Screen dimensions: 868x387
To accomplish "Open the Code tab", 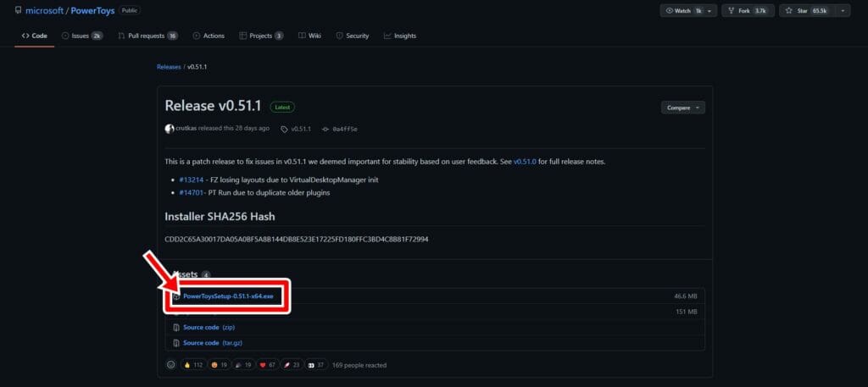I will click(34, 36).
